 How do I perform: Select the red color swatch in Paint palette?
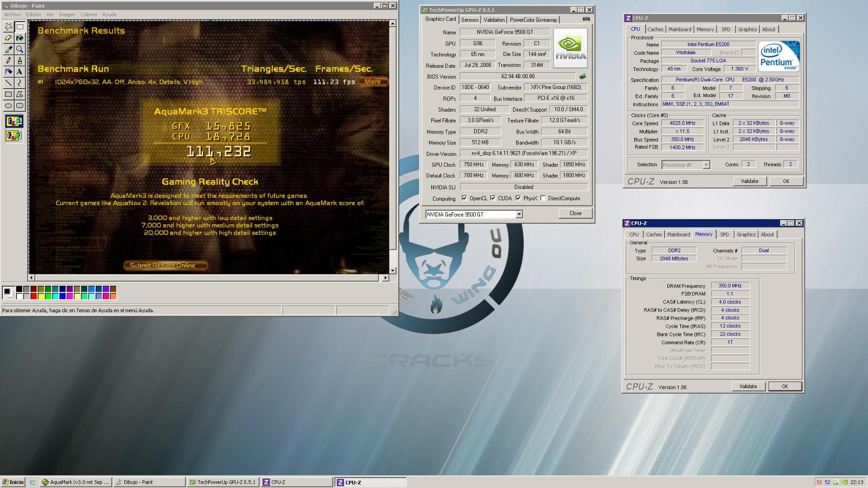tap(34, 296)
